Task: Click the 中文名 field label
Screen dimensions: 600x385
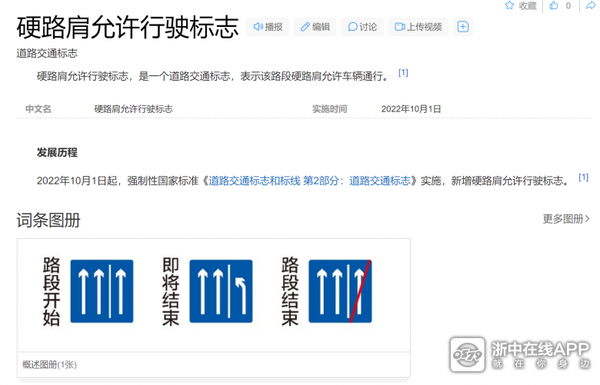Action: click(38, 109)
